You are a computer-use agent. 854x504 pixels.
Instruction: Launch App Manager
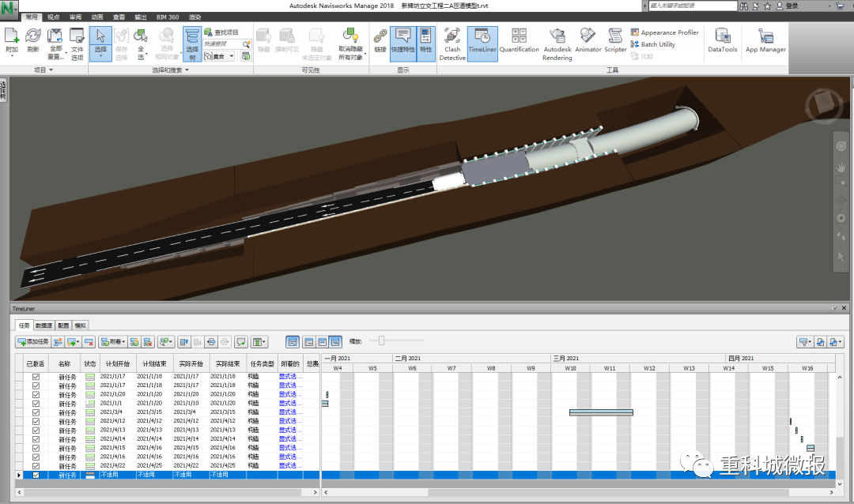coord(765,41)
